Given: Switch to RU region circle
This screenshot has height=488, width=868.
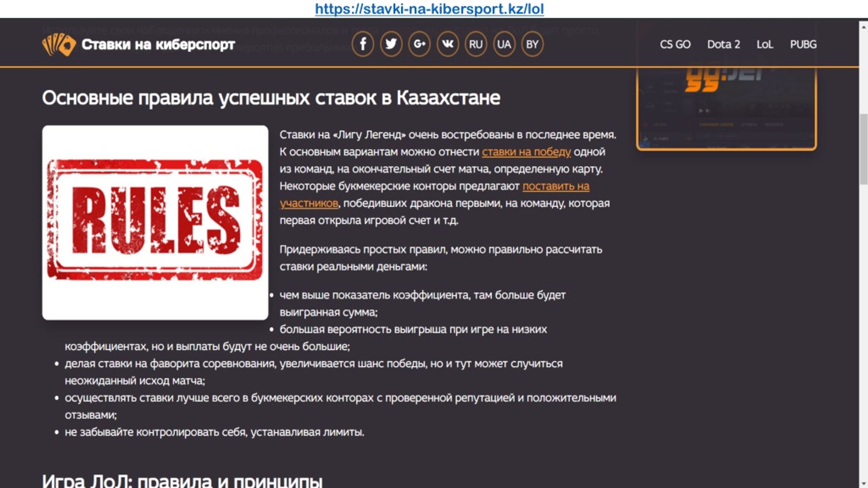Looking at the screenshot, I should pyautogui.click(x=476, y=44).
